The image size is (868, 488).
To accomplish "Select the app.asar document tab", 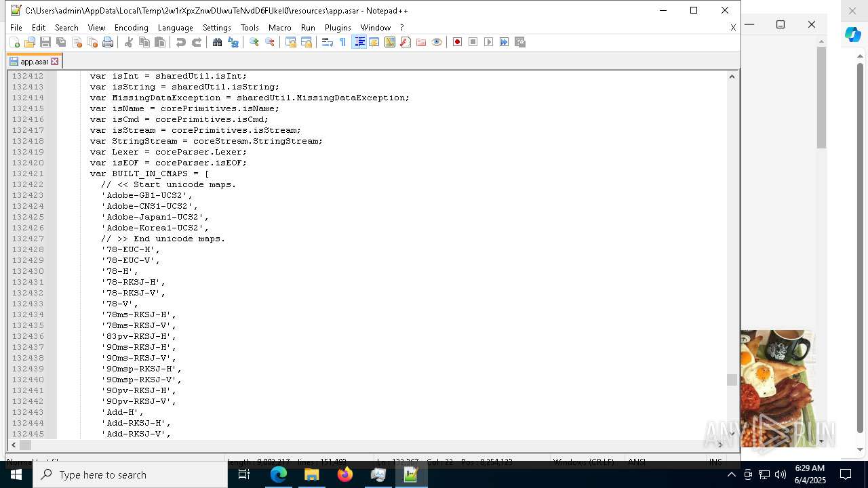I will (x=34, y=62).
